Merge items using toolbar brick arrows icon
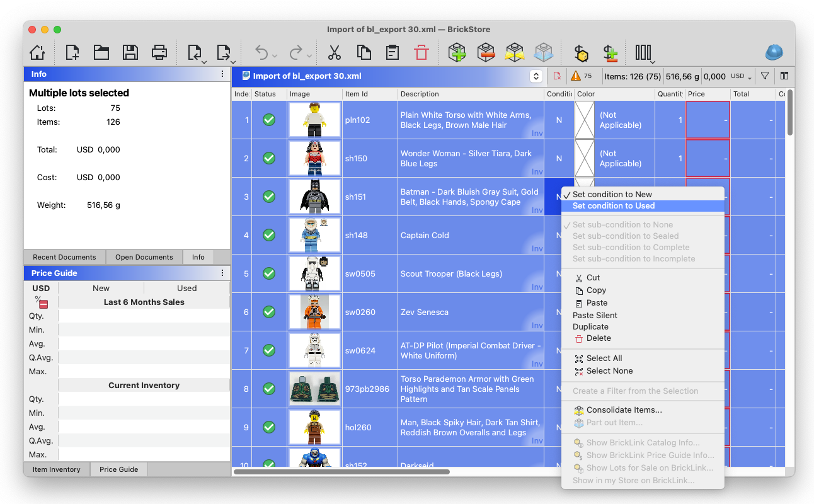Image resolution: width=814 pixels, height=504 pixels. coord(515,52)
